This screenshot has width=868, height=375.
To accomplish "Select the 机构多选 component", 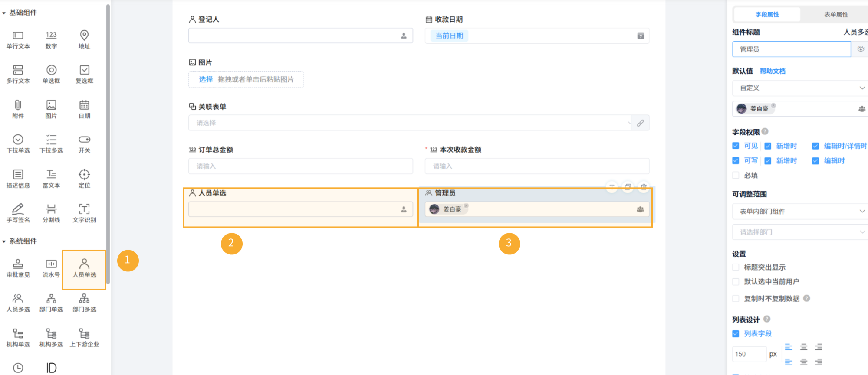I will click(51, 339).
